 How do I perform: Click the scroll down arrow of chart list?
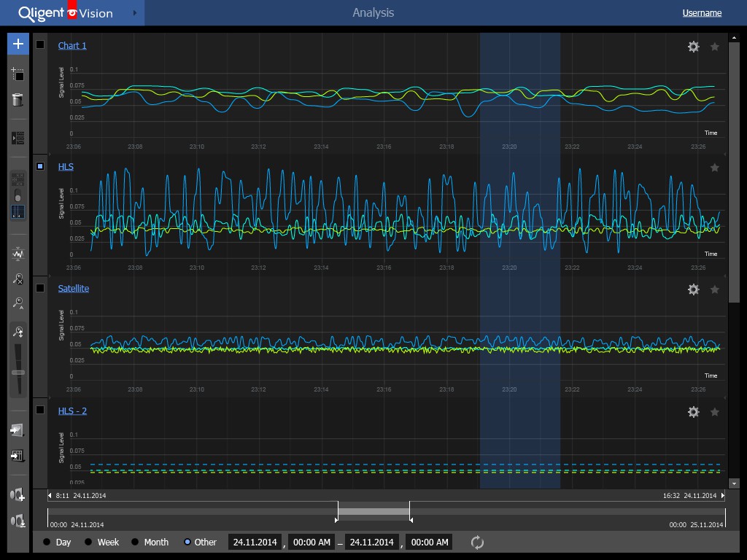[734, 483]
